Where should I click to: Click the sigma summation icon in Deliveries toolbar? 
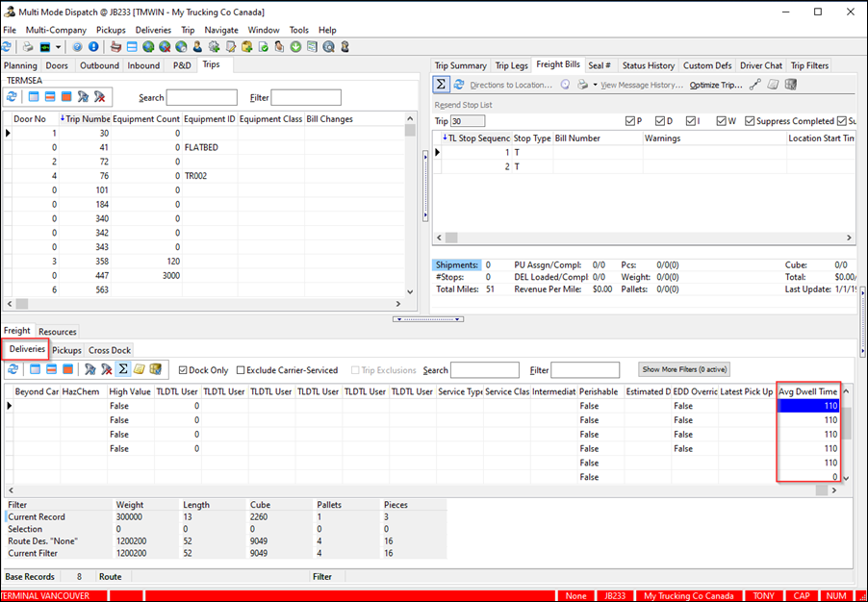point(123,369)
